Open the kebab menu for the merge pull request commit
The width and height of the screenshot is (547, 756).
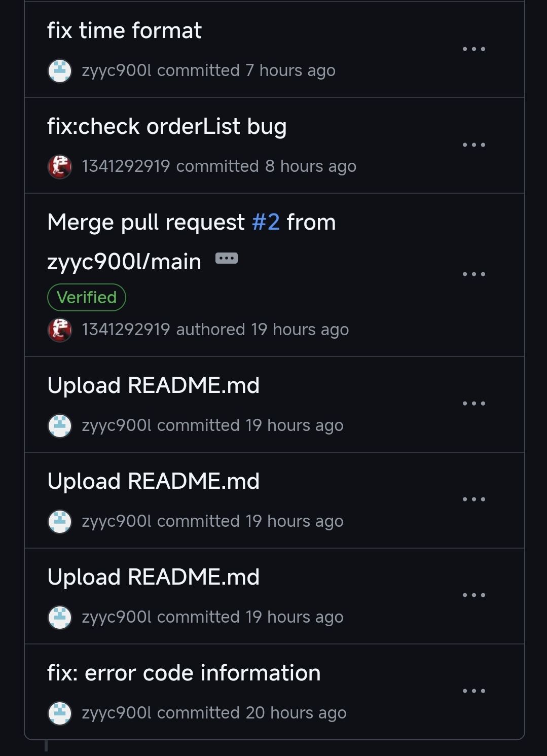click(474, 273)
